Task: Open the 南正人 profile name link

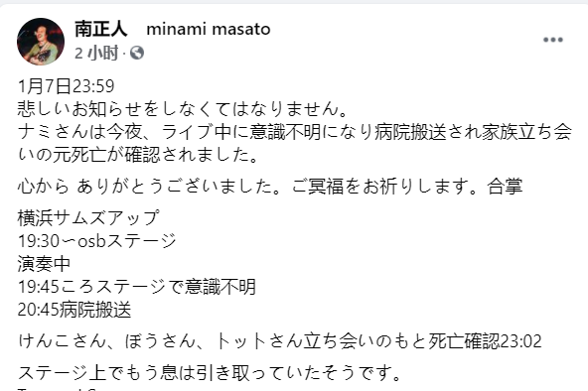Action: (101, 29)
